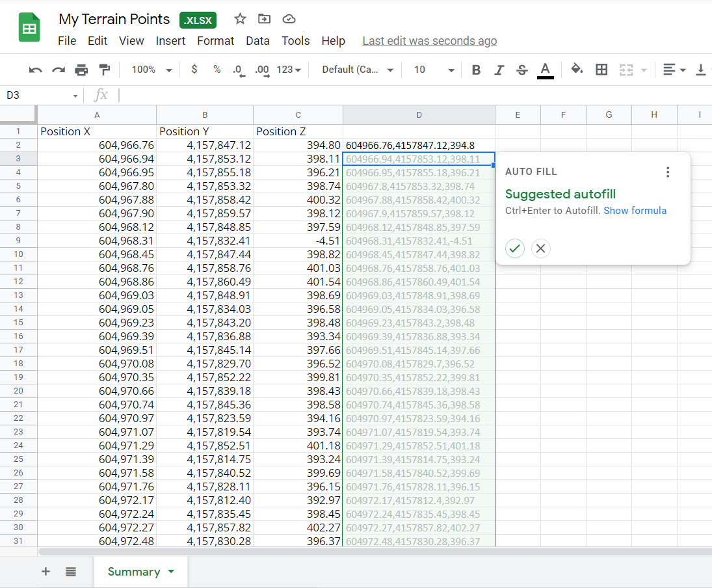Open the font size 10 dropdown

point(434,70)
